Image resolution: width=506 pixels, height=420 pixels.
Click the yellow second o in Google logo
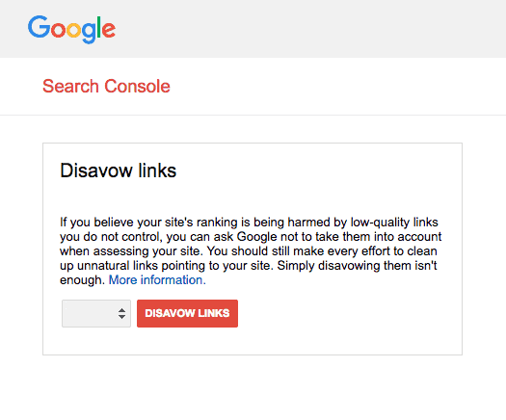pos(73,30)
